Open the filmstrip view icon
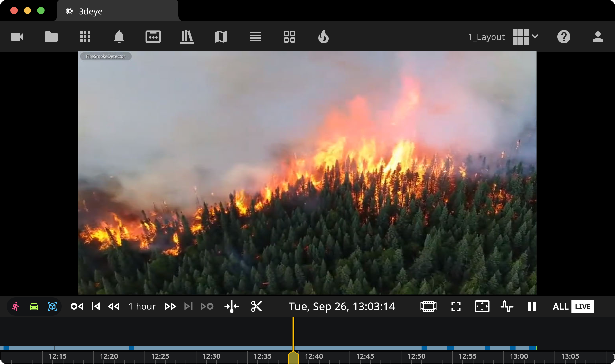 click(428, 306)
